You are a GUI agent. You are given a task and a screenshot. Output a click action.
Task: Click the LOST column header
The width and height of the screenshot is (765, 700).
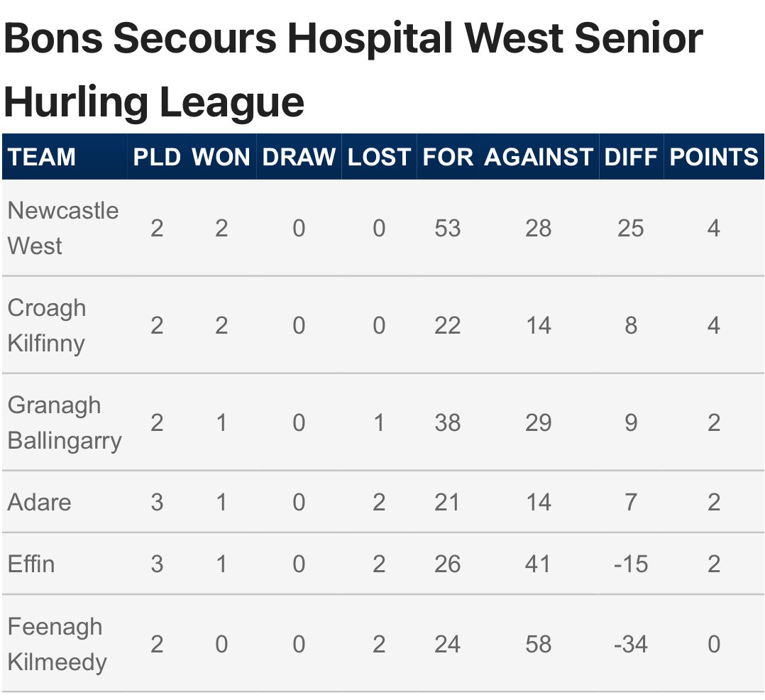(x=379, y=157)
